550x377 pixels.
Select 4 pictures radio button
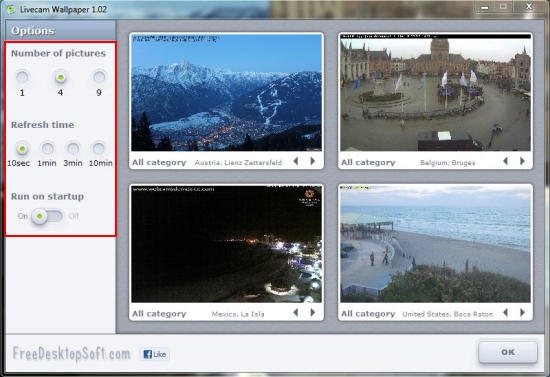coord(61,77)
